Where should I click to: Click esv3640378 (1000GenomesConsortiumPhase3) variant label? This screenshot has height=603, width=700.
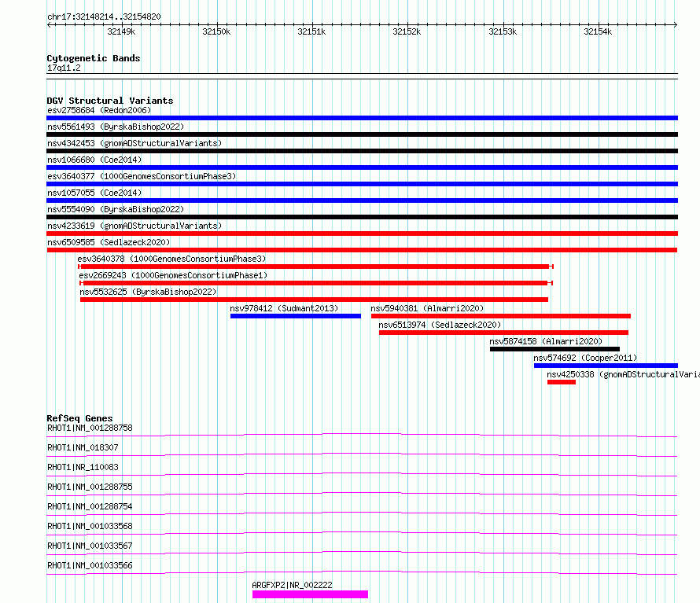pos(171,259)
